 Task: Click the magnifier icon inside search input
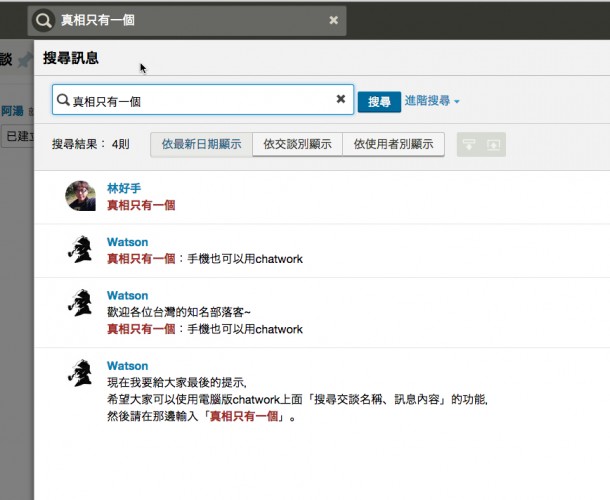pos(64,100)
